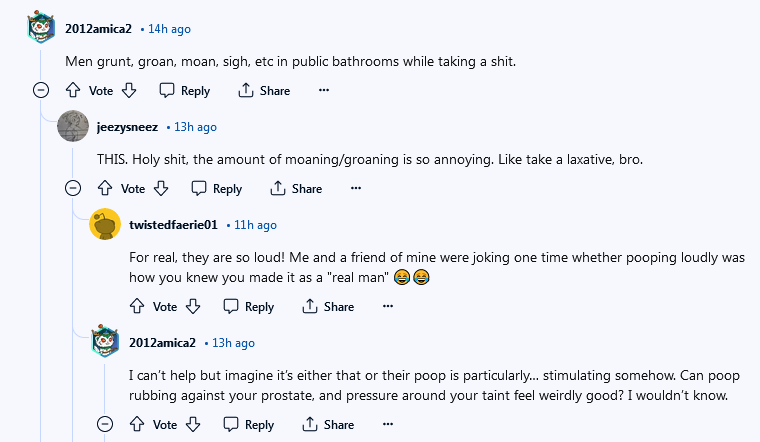The image size is (760, 442).
Task: Open more options on top-level 2012amica2 comment
Action: (x=324, y=90)
